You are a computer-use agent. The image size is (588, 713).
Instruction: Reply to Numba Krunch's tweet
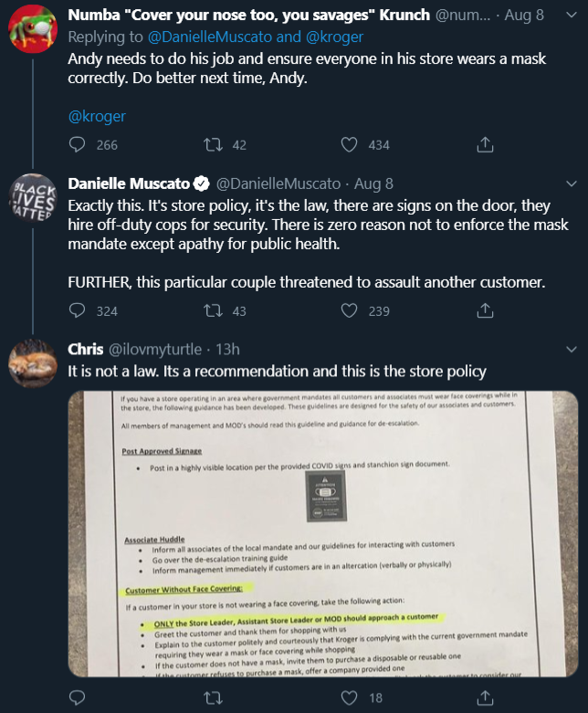point(77,144)
